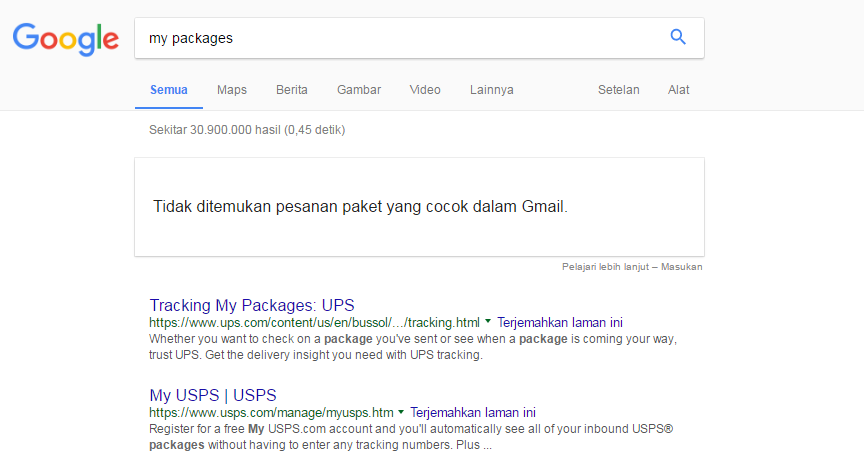Viewport: 864px width, 475px height.
Task: Click the Masukan feedback link
Action: (x=681, y=267)
